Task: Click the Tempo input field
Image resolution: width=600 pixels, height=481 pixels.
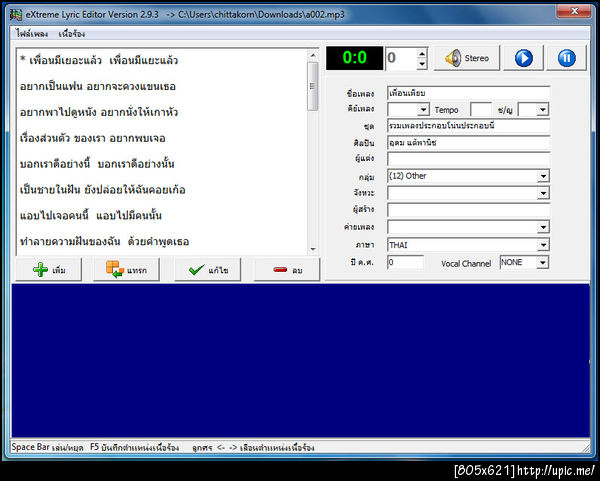Action: [481, 109]
